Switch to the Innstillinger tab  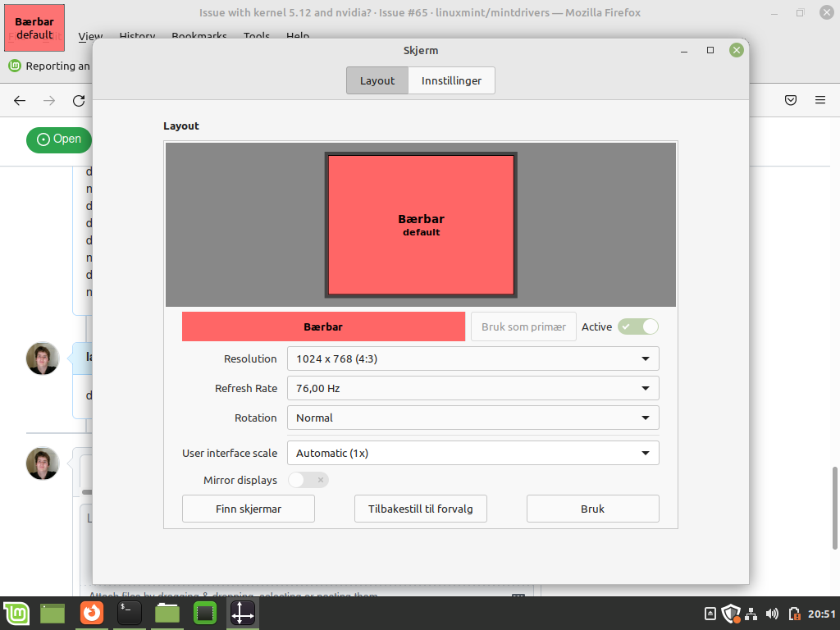[x=451, y=80]
